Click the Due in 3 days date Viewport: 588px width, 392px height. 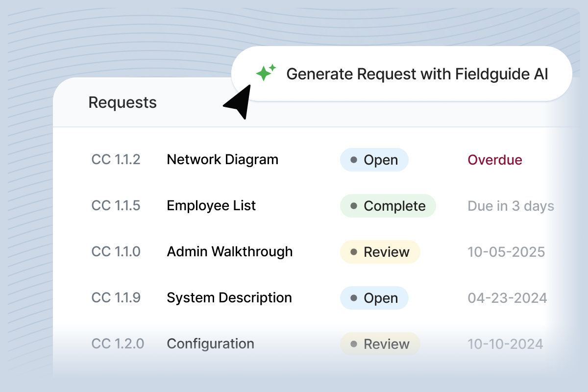[511, 206]
